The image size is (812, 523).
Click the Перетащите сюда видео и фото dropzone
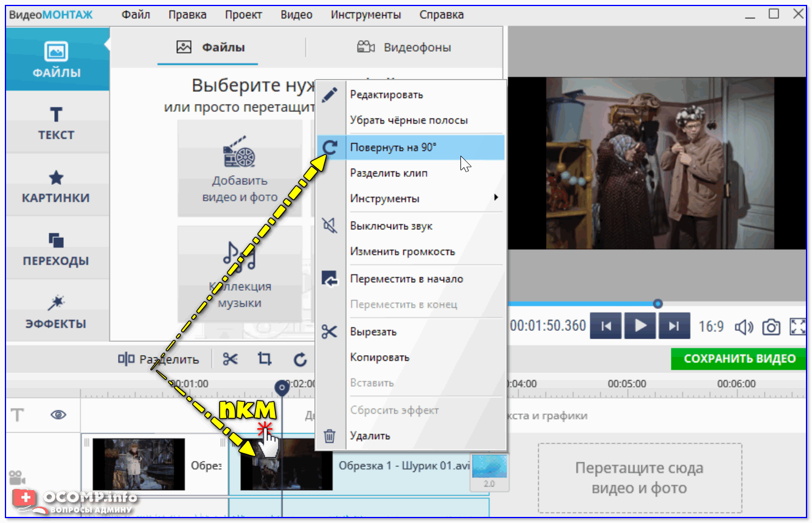point(639,478)
